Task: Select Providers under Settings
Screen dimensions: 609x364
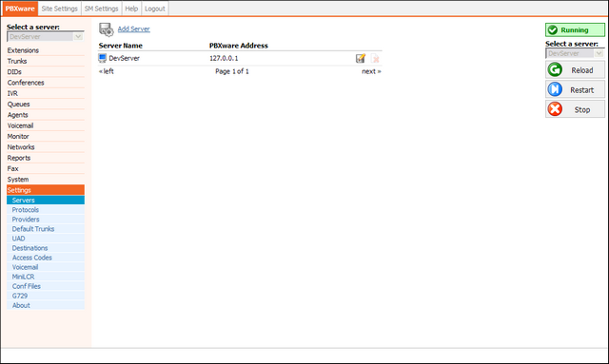Action: pos(46,220)
